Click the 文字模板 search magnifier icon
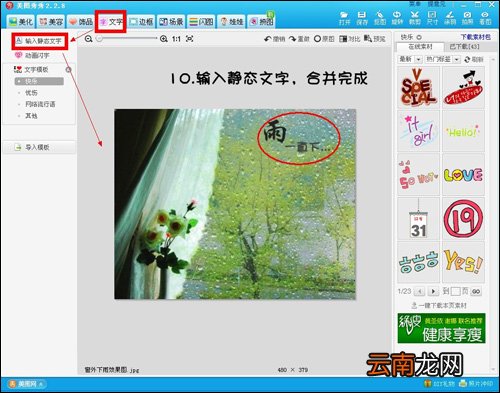Image resolution: width=500 pixels, height=393 pixels. click(68, 70)
